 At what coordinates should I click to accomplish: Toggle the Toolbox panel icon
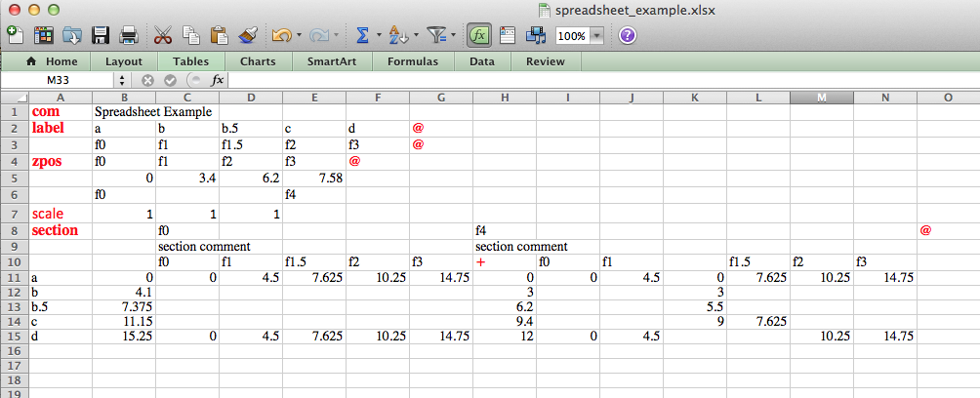tap(508, 35)
